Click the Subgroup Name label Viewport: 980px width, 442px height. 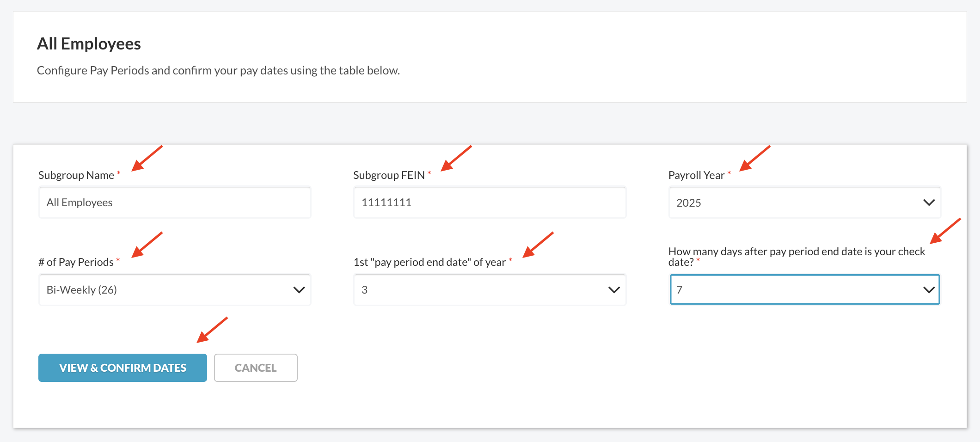coord(76,175)
